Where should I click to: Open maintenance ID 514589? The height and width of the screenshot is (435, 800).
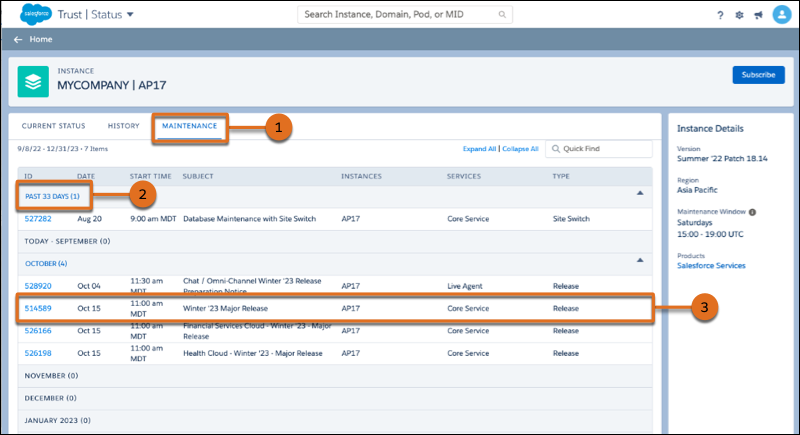point(38,309)
